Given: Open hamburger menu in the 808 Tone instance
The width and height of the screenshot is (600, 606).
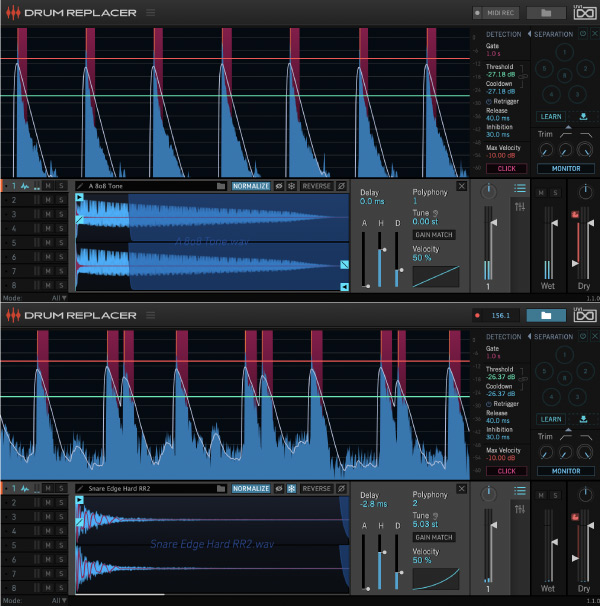Looking at the screenshot, I should (x=151, y=13).
